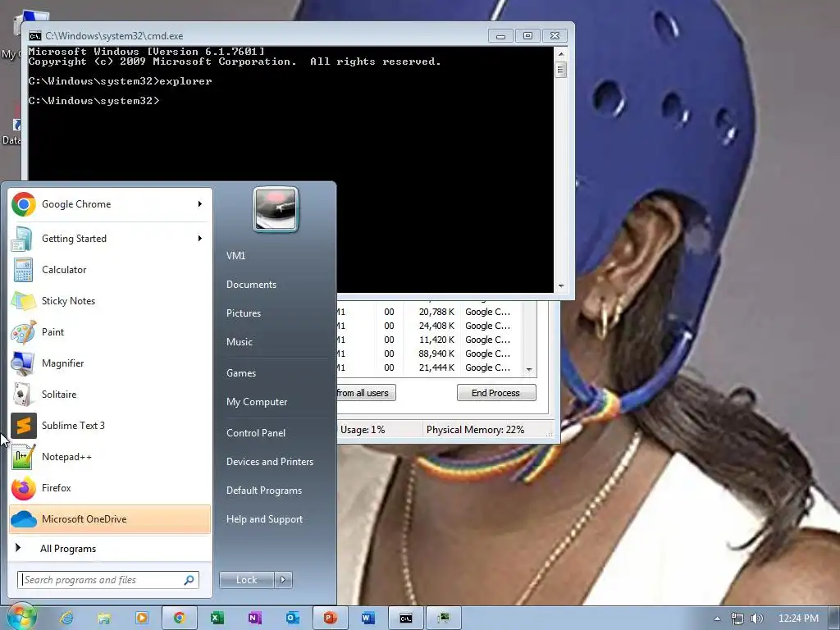This screenshot has width=840, height=630.
Task: Launch Calculator from the Start menu
Action: (x=110, y=269)
